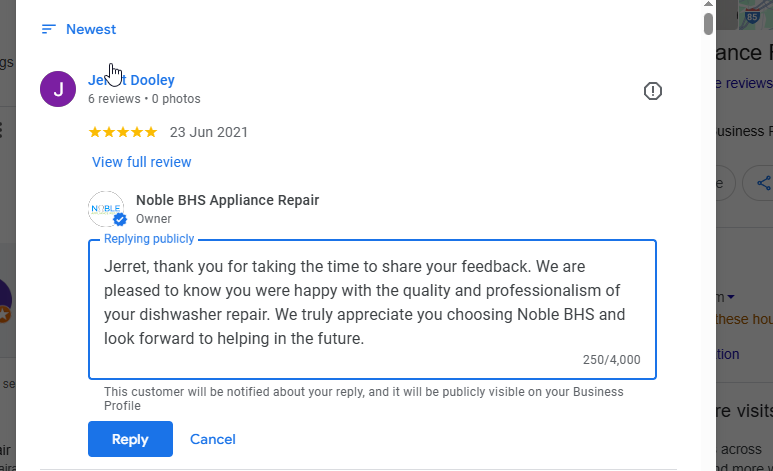Open Jerret Dooley's reviewer profile
This screenshot has width=773, height=471.
tap(131, 80)
